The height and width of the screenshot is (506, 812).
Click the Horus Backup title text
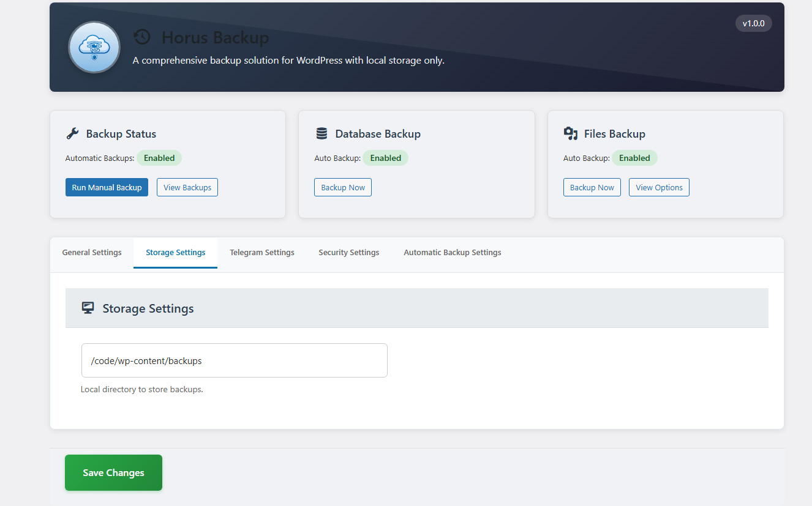tap(215, 37)
